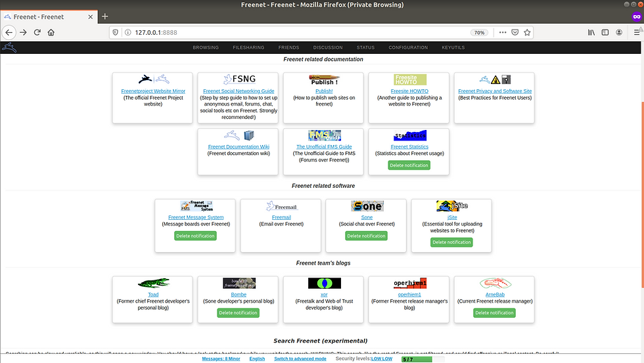Click the Freenet Message System logo image

point(196,206)
